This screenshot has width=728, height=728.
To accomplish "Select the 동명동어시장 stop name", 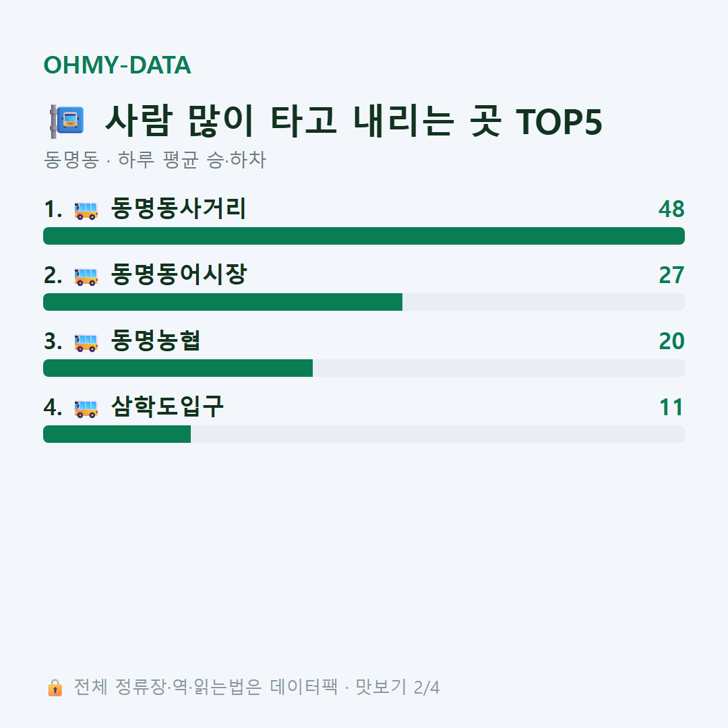I will click(x=179, y=274).
